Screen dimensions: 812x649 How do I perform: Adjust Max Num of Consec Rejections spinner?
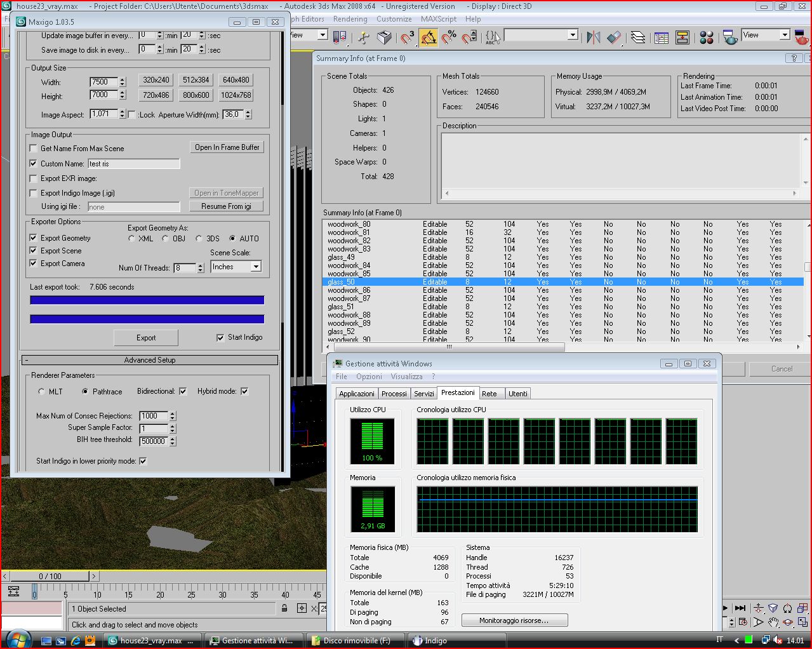(x=173, y=416)
